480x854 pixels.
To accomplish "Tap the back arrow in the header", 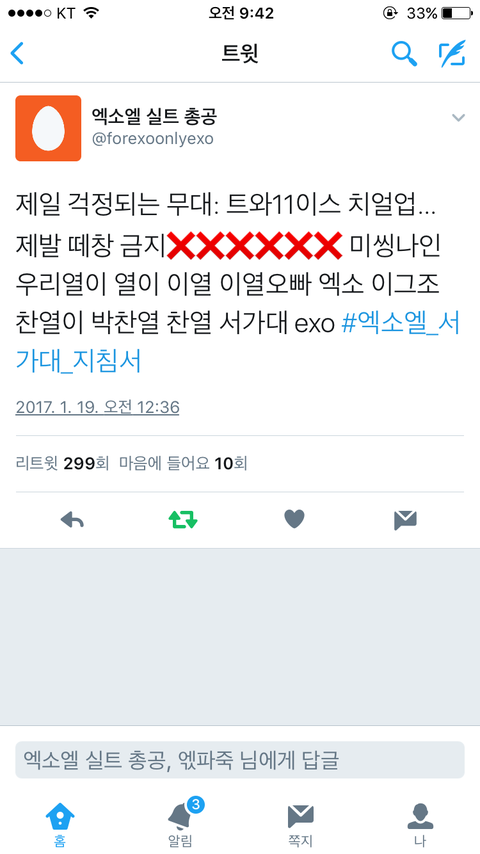I will pyautogui.click(x=17, y=54).
